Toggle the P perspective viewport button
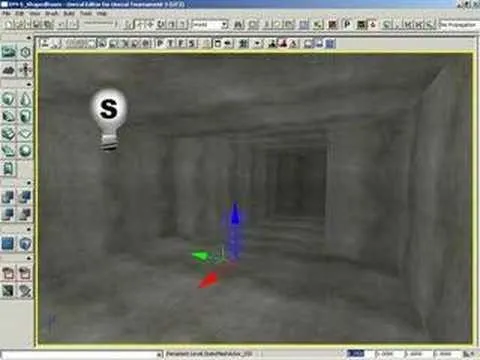Screen dimensions: 480x360 160,43
